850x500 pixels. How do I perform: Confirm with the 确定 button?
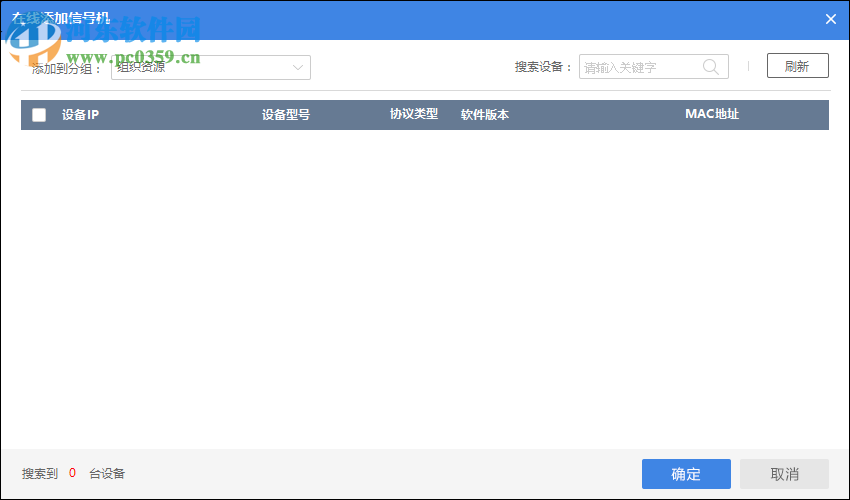point(686,474)
